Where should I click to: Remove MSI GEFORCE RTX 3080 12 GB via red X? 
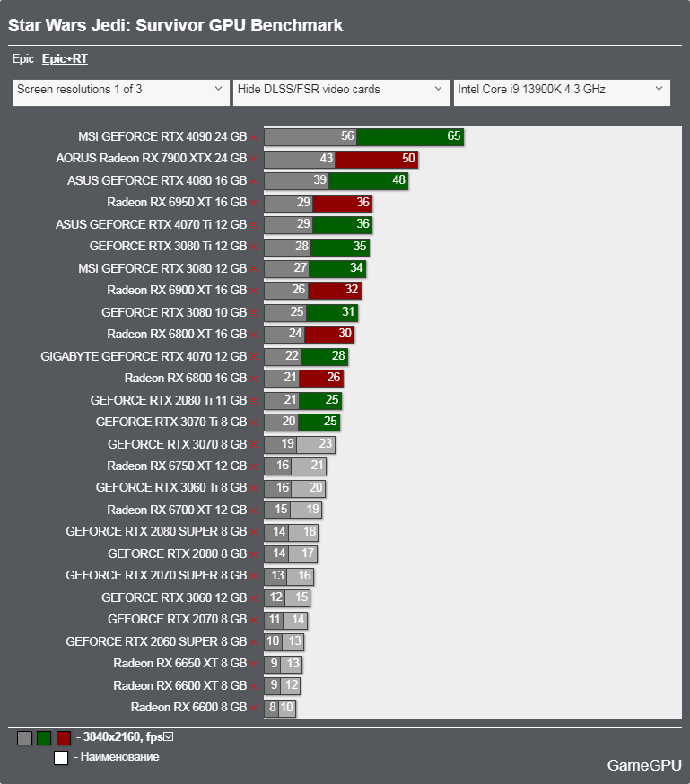[x=254, y=269]
